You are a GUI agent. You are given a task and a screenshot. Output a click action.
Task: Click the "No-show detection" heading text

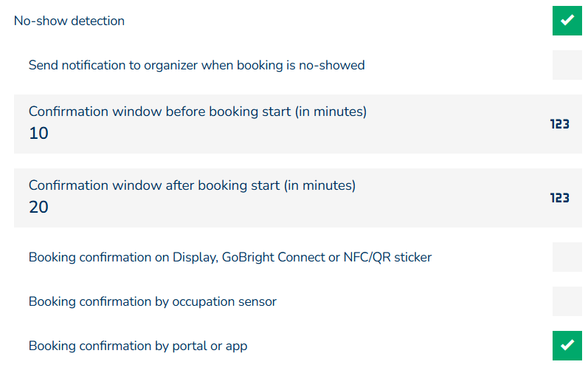(69, 21)
